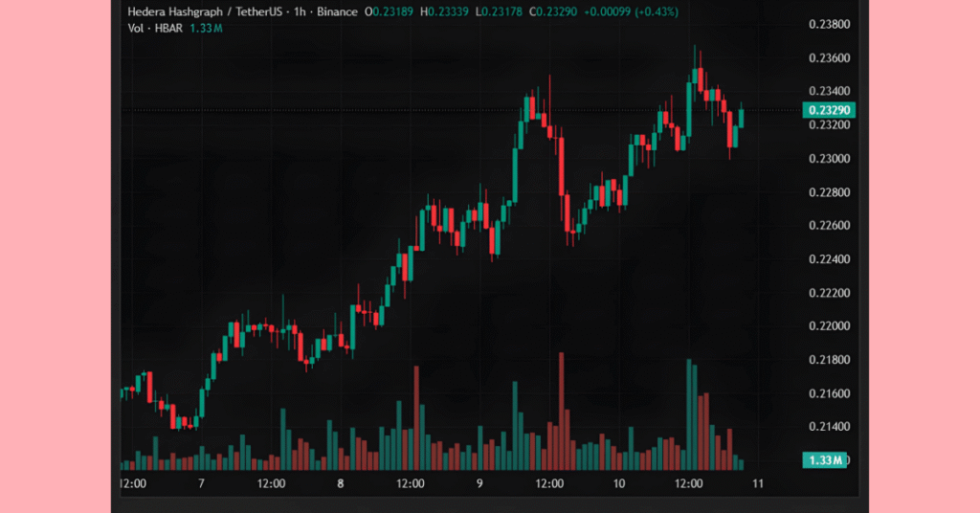Click the date label 8 on time axis
980x513 pixels.
coord(341,483)
